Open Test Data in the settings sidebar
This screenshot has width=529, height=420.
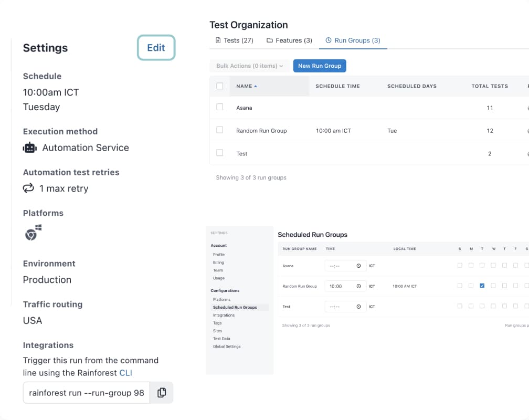pos(221,339)
